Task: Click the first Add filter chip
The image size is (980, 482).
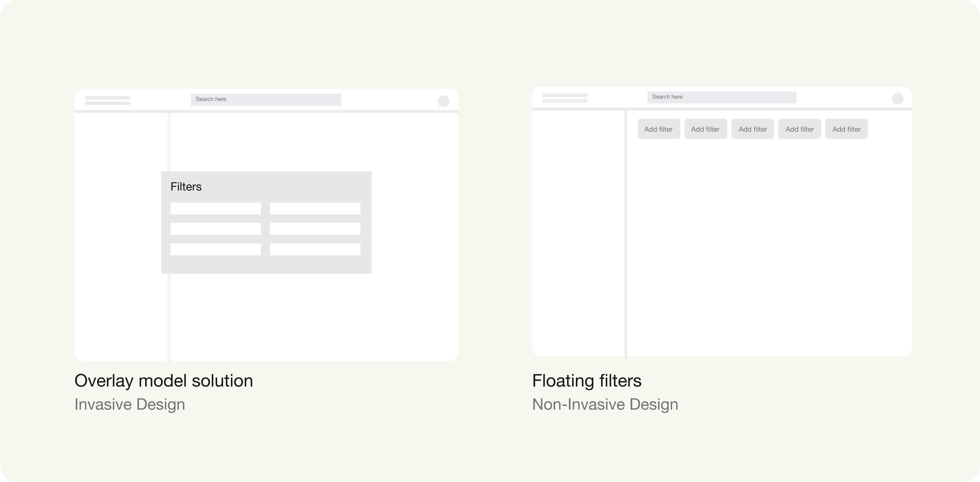Action: pyautogui.click(x=659, y=129)
